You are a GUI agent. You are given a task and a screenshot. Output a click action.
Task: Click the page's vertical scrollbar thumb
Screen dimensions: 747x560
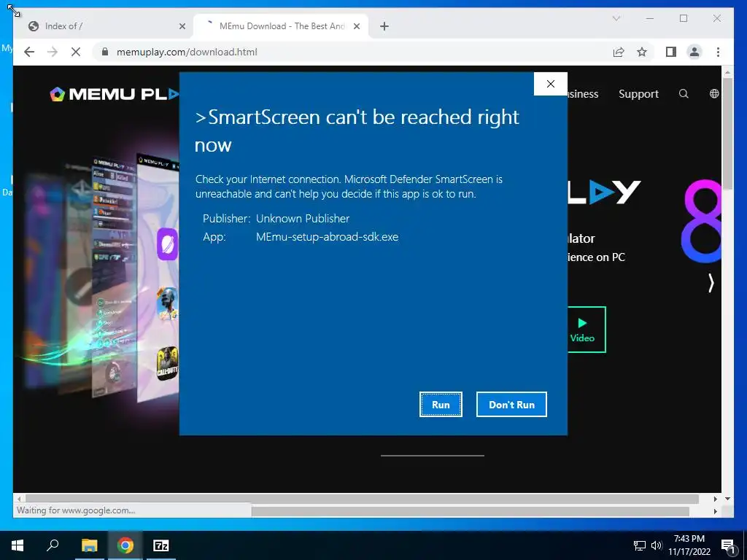(x=727, y=133)
